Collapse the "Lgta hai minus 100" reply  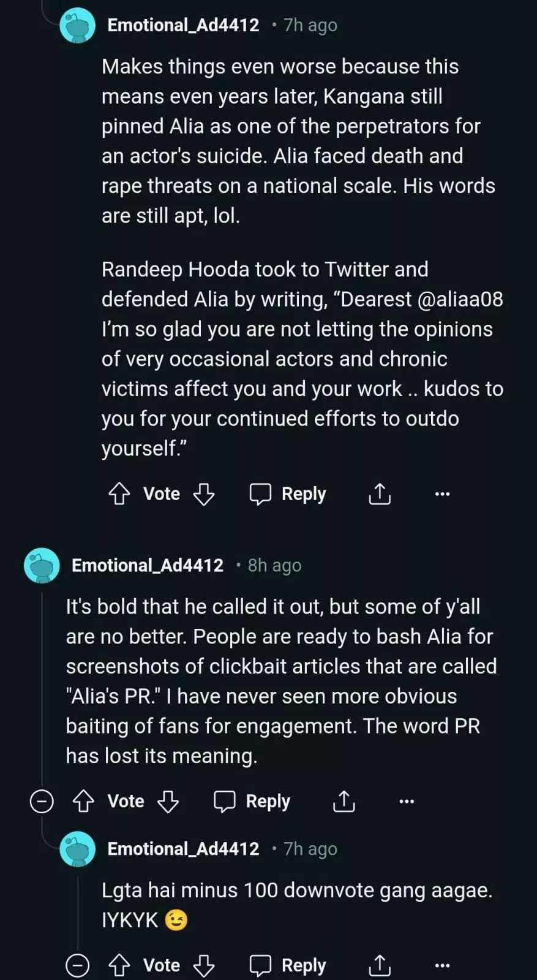pyautogui.click(x=78, y=965)
